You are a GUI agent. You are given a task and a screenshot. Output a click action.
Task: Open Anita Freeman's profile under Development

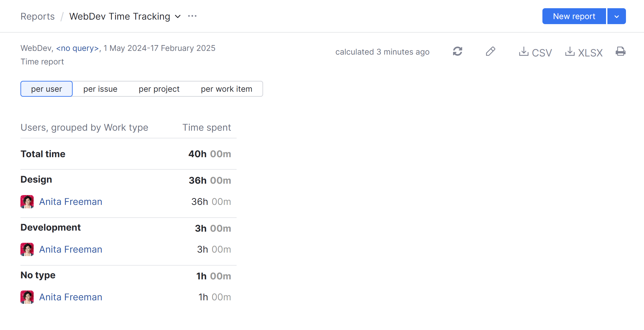(71, 249)
